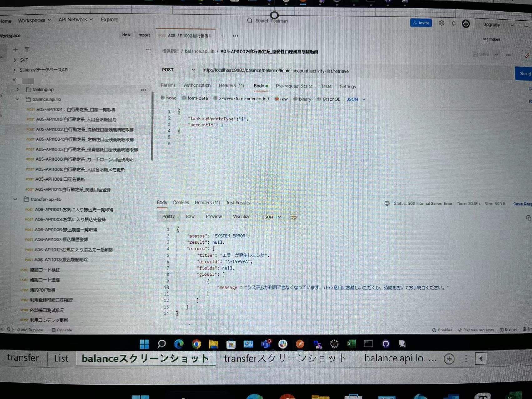
Task: Open Find and Replace
Action: [25, 330]
